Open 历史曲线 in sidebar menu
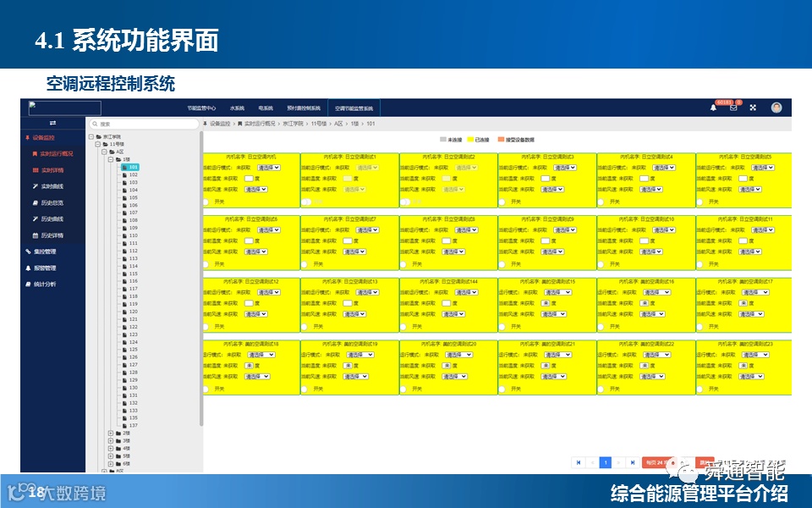The width and height of the screenshot is (812, 508). (x=52, y=218)
